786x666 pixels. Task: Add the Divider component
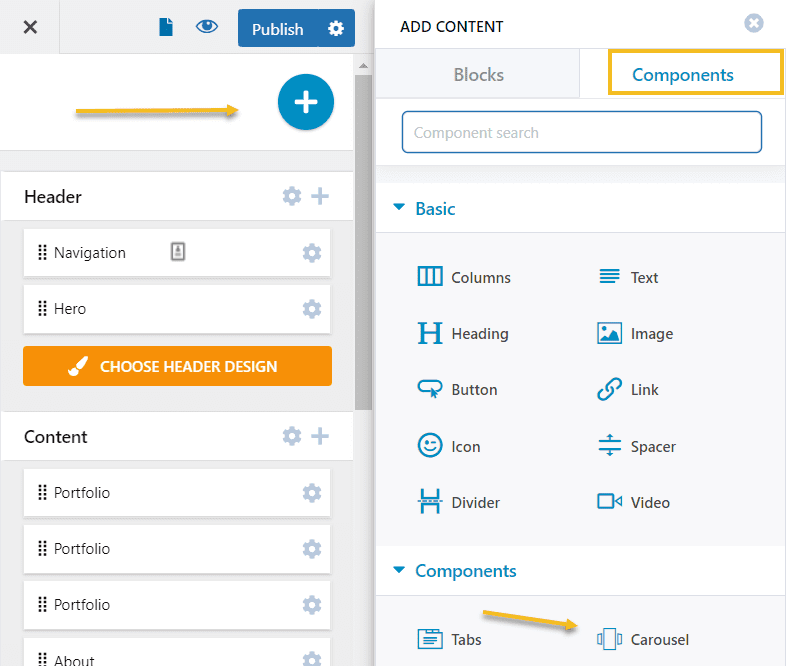click(x=459, y=502)
